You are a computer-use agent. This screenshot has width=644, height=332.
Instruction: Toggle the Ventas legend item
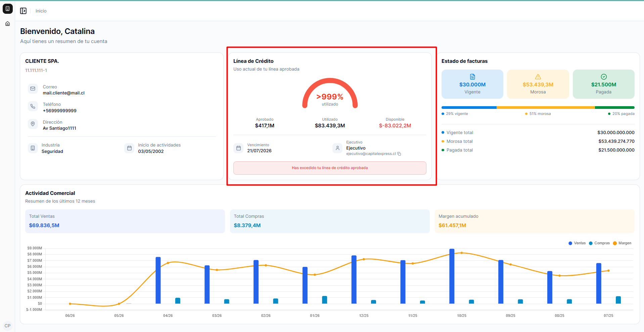pos(577,243)
